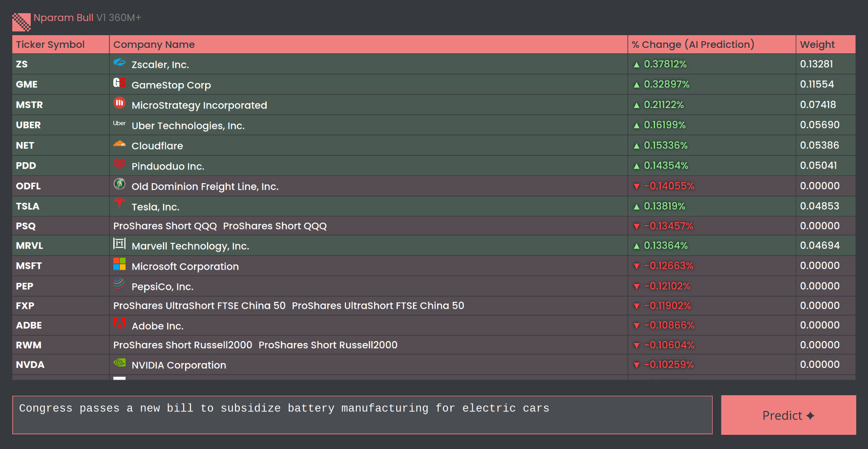Click the green up arrow for TSLA
The height and width of the screenshot is (449, 868).
[636, 207]
